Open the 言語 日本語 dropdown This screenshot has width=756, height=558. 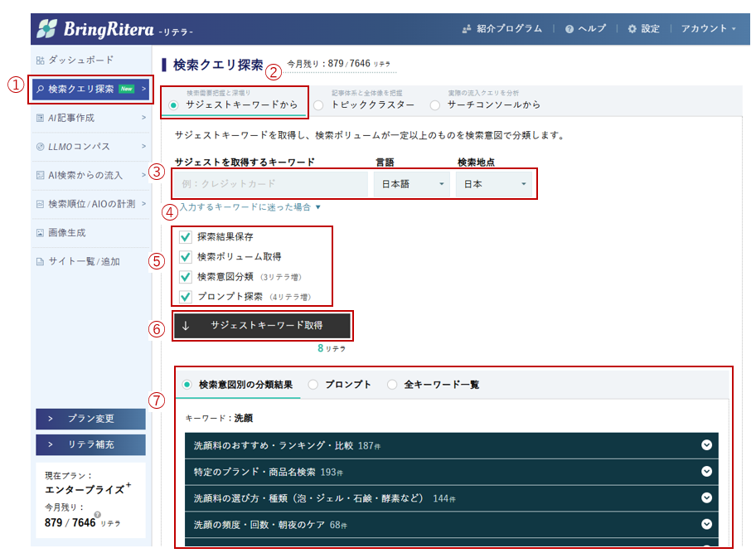(x=412, y=184)
